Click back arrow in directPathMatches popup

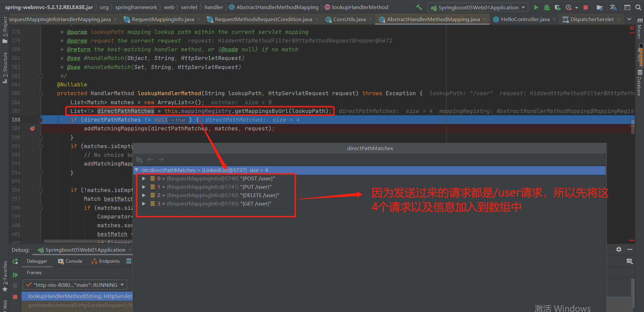[150, 160]
